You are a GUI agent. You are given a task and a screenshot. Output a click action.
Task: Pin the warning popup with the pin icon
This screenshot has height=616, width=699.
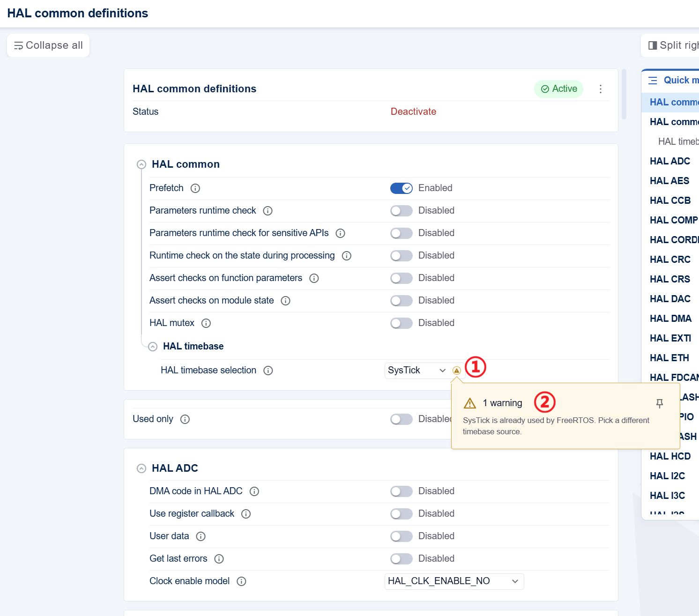660,403
